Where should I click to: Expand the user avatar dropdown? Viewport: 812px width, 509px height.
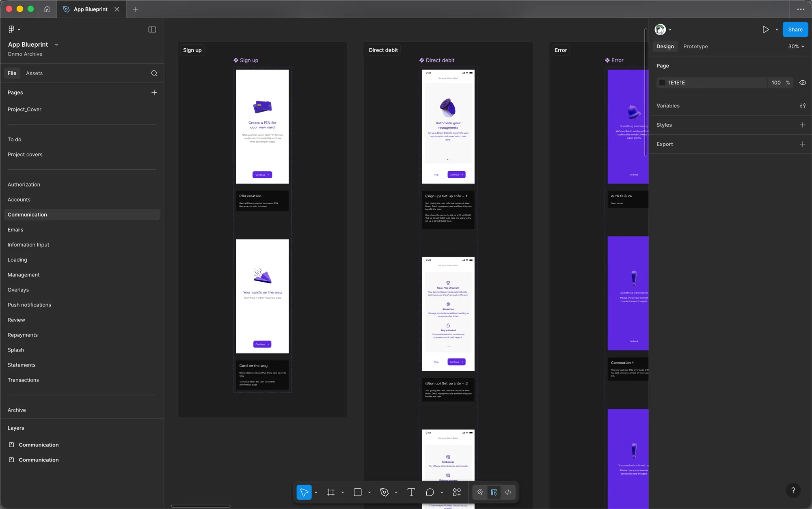(x=669, y=30)
